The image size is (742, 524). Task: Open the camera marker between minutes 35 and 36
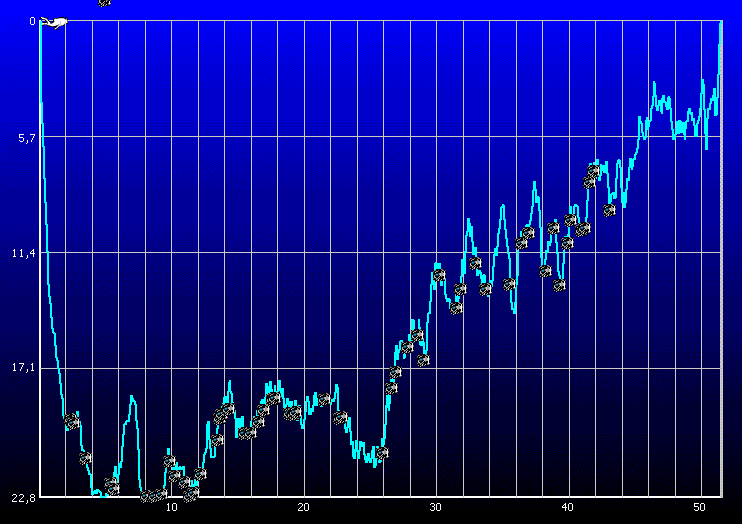point(509,284)
